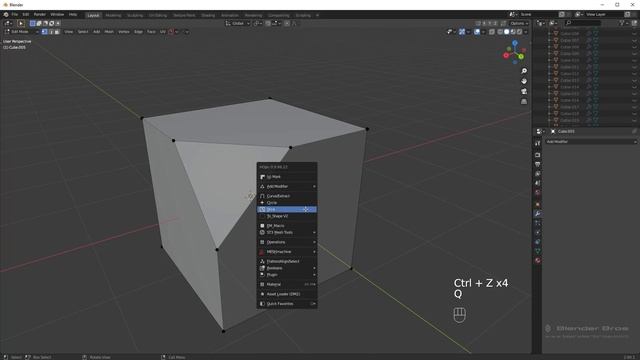Open the Add Modifier dropdown in properties

(591, 142)
